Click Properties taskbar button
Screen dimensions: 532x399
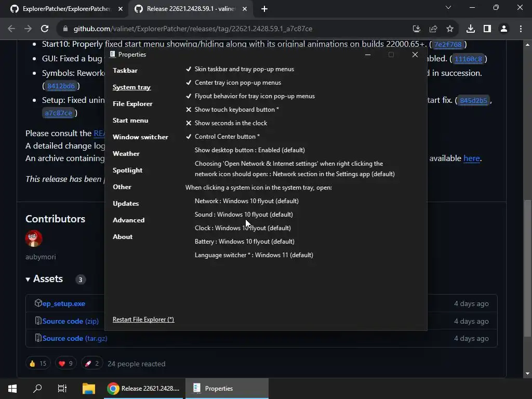click(x=227, y=389)
